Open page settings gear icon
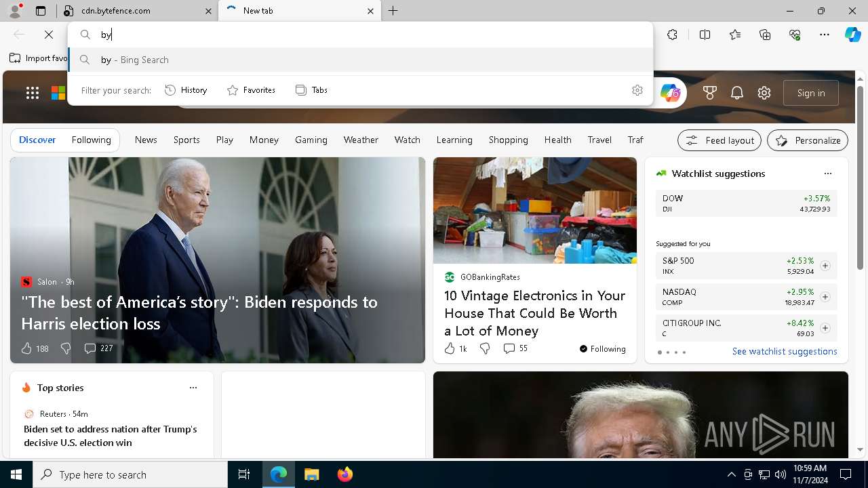 pos(764,93)
